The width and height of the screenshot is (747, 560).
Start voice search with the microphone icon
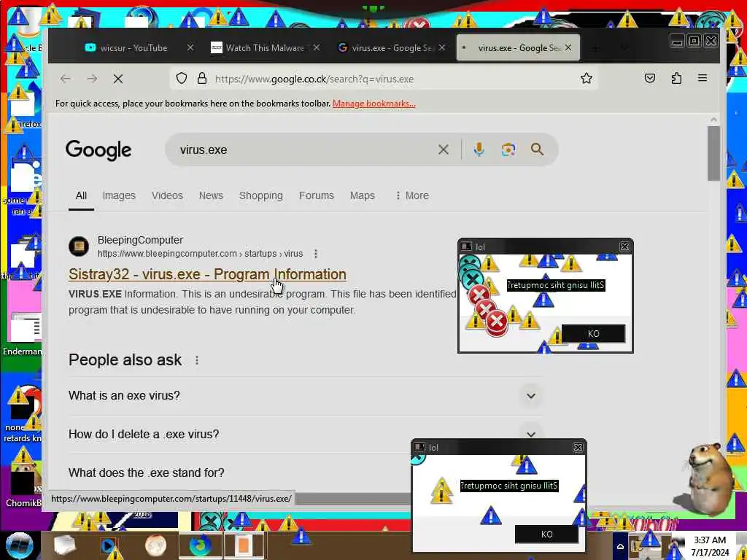point(479,149)
